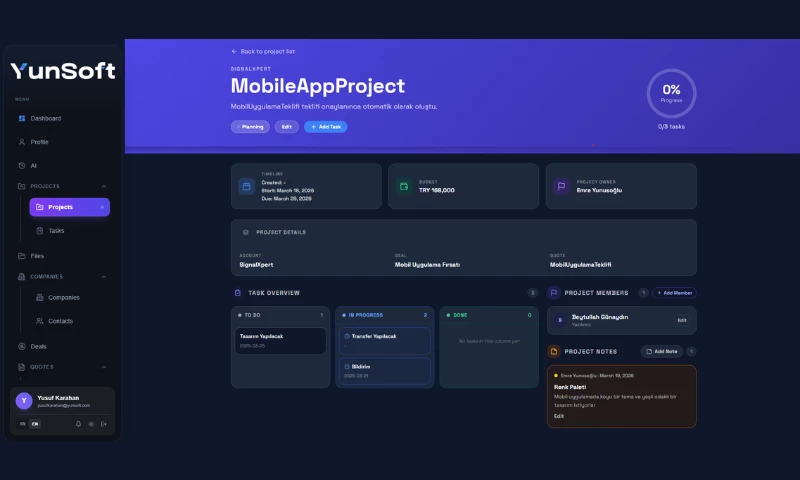Screen dimensions: 800x480
Task: Collapse the PROJECTS sidebar group
Action: [104, 186]
